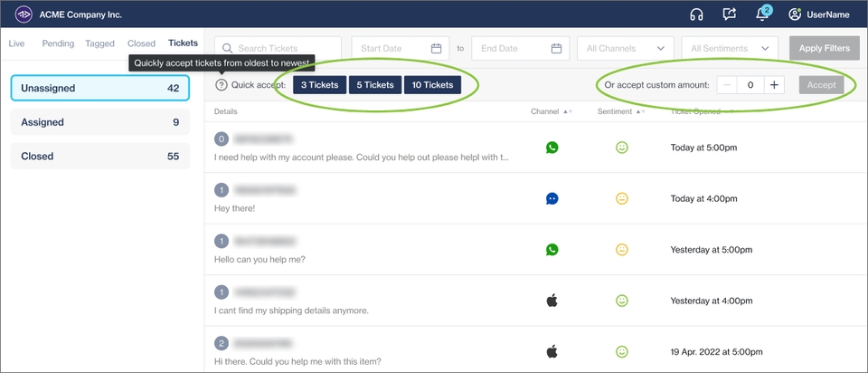Accept 5 Tickets via quick accept
This screenshot has height=373, width=868.
point(375,85)
